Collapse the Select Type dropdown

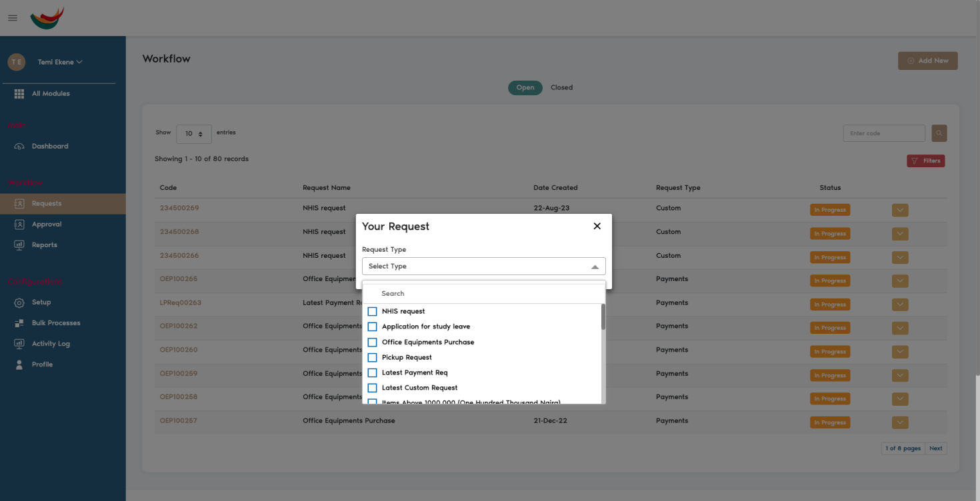(x=595, y=266)
